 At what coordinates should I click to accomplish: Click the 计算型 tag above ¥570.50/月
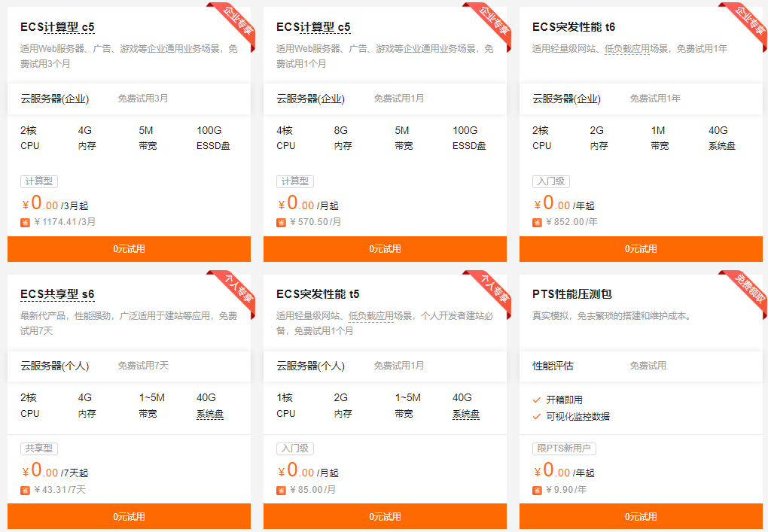click(295, 181)
